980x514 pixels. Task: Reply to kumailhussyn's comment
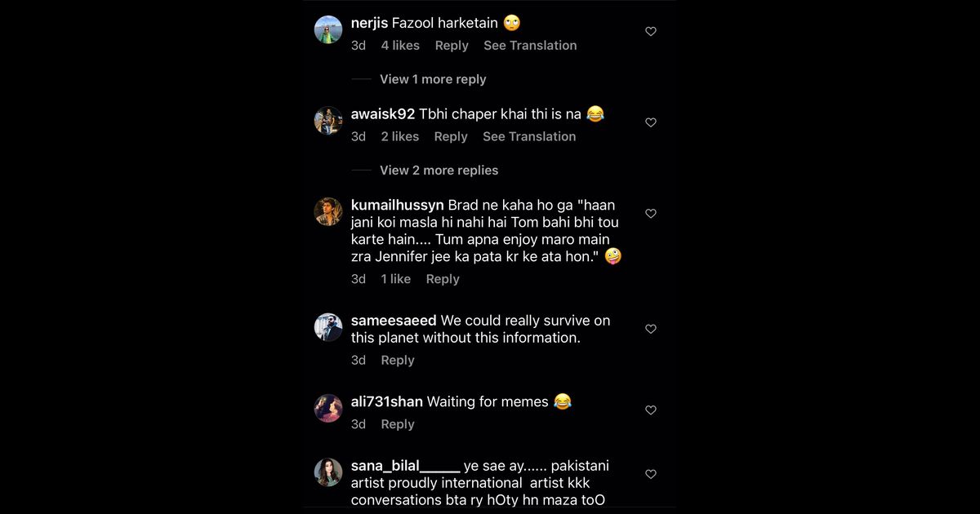click(443, 279)
